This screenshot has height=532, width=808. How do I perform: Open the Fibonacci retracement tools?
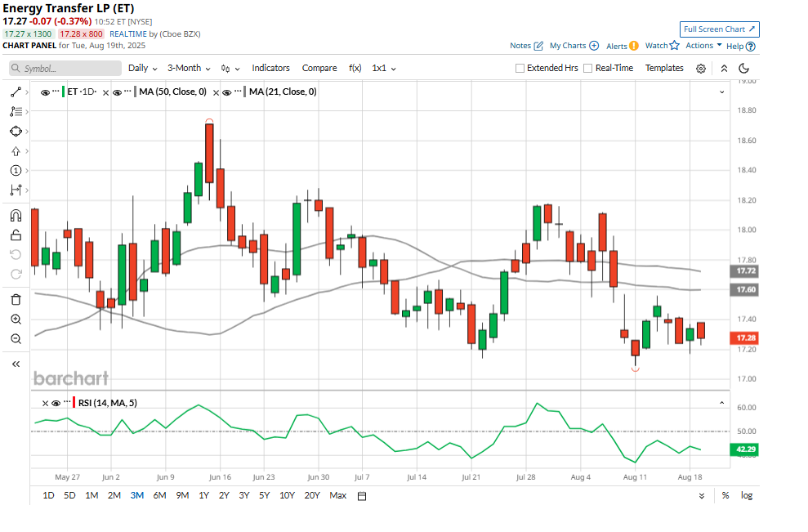(16, 111)
